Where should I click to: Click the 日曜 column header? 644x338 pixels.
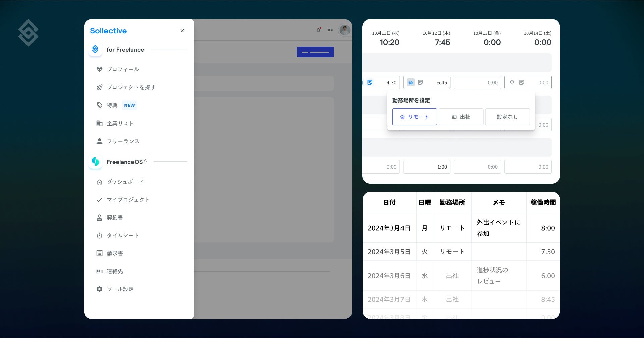425,202
